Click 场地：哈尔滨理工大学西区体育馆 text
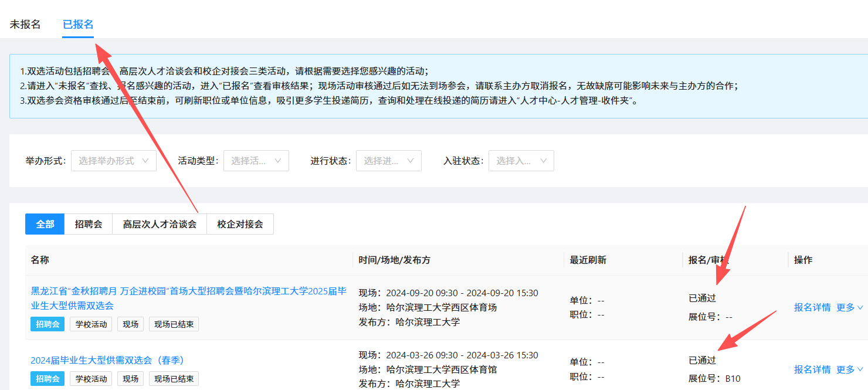Viewport: 868px width, 390px height. point(428,369)
